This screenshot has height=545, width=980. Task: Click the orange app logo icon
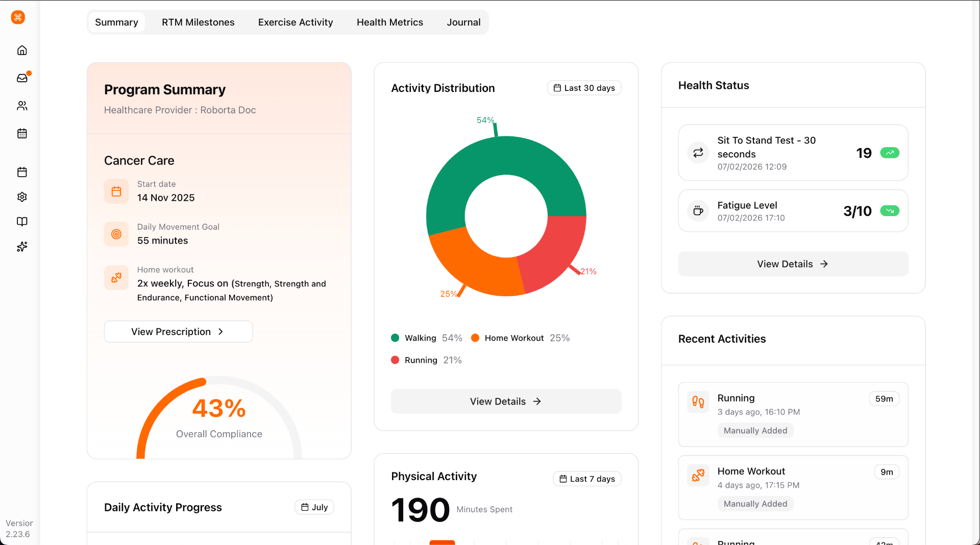(x=18, y=17)
